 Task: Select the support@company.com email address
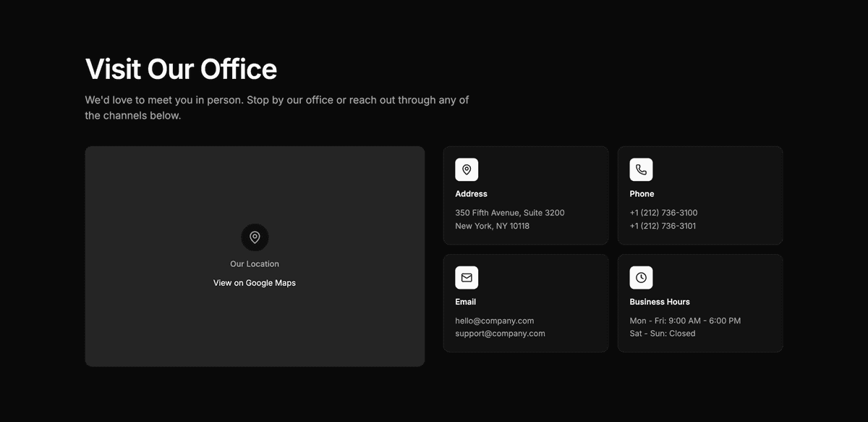point(500,334)
